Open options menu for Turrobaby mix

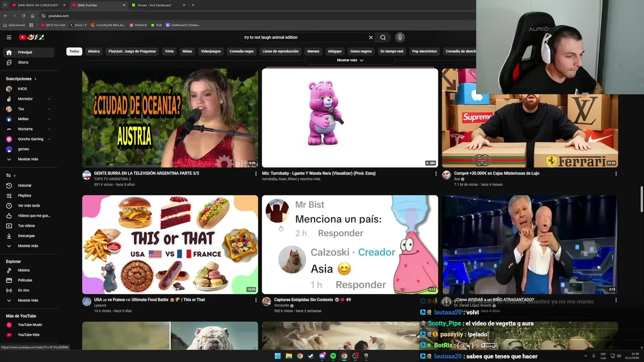pyautogui.click(x=436, y=173)
